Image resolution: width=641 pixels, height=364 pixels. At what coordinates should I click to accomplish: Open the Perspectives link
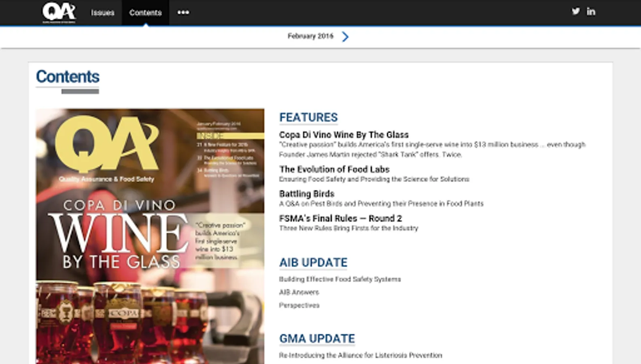pos(299,305)
